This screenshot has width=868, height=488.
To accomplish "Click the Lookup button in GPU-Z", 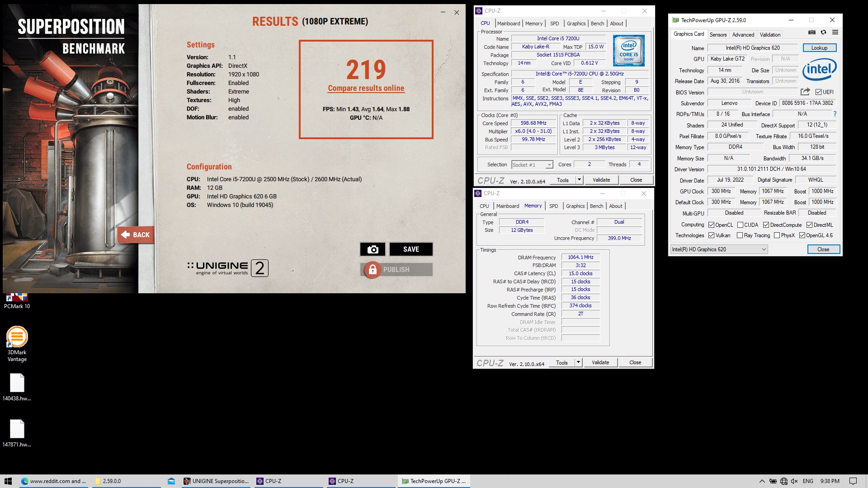I will (x=819, y=48).
